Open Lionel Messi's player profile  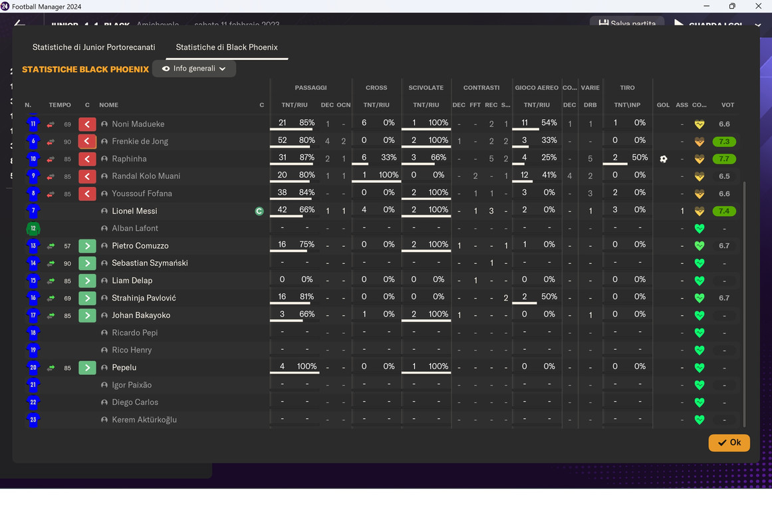(134, 211)
